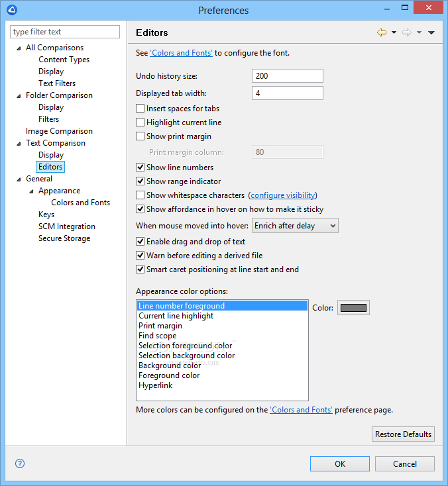Enable Insert spaces for tabs
Image resolution: width=448 pixels, height=486 pixels.
point(140,109)
